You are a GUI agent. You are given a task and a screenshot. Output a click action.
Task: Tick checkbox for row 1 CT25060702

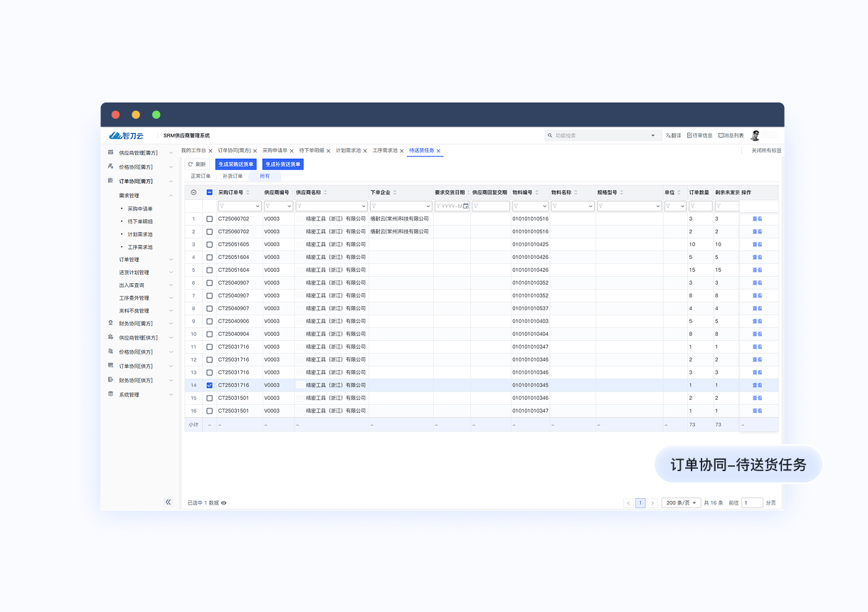[x=209, y=218]
